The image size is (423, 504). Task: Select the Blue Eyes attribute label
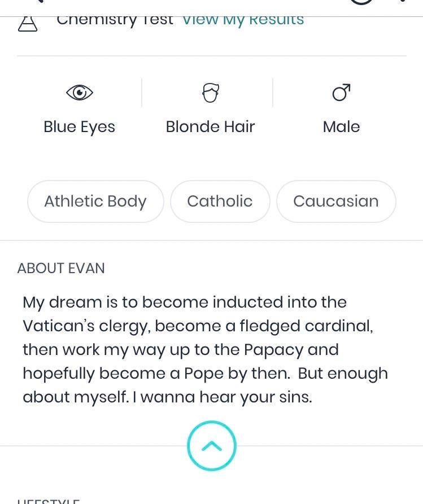(79, 126)
